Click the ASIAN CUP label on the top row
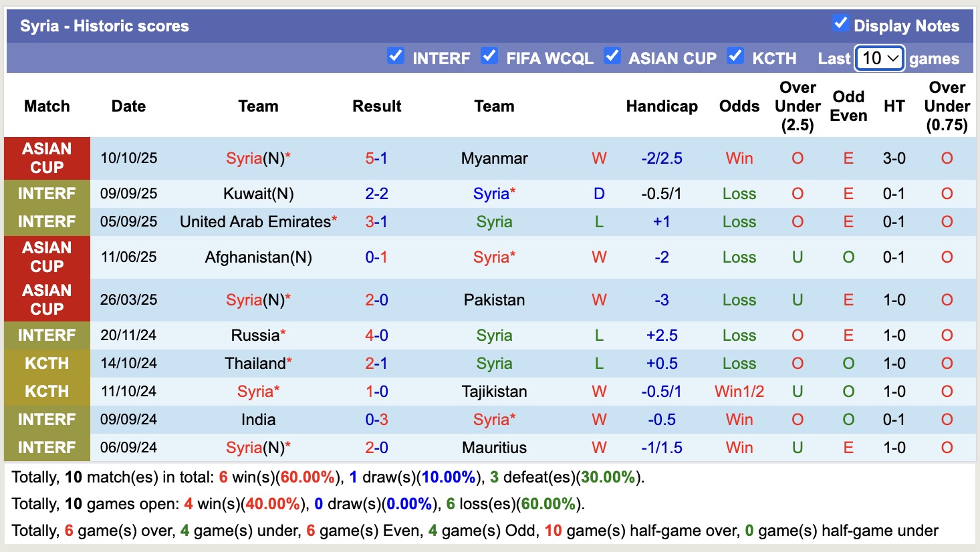The image size is (980, 552). click(x=46, y=158)
